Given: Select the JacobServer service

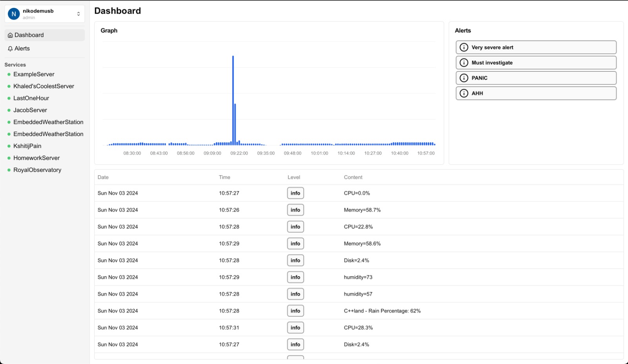Looking at the screenshot, I should [30, 110].
